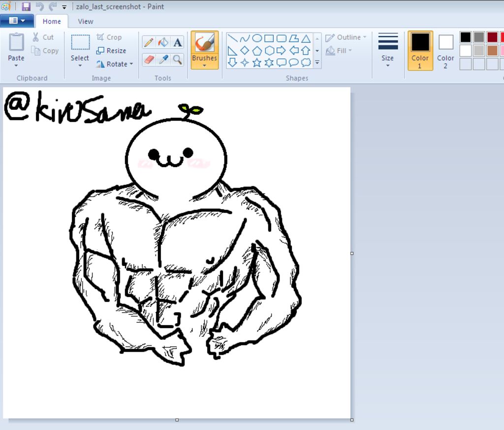Select the Text tool
504x430 pixels.
coord(177,42)
